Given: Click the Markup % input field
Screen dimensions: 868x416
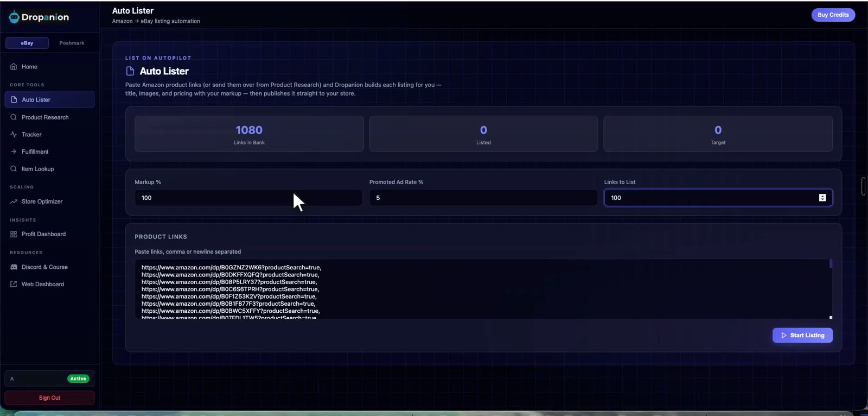Looking at the screenshot, I should pos(248,198).
